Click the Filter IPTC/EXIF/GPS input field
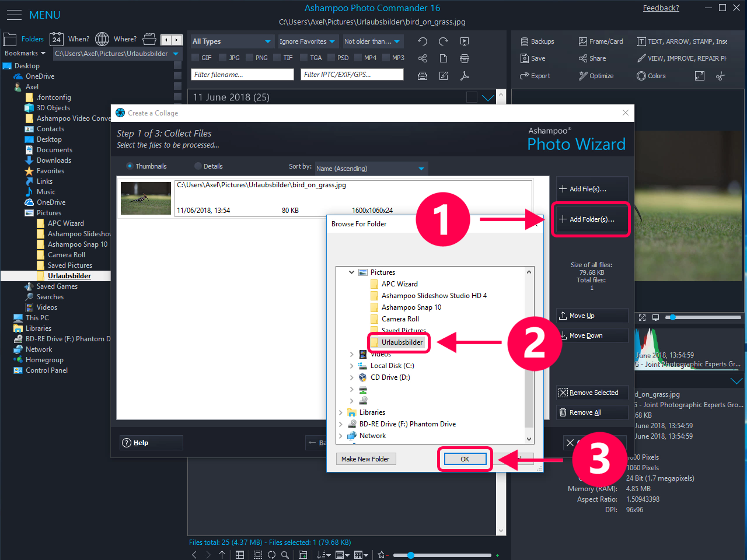This screenshot has width=747, height=560. tap(352, 75)
